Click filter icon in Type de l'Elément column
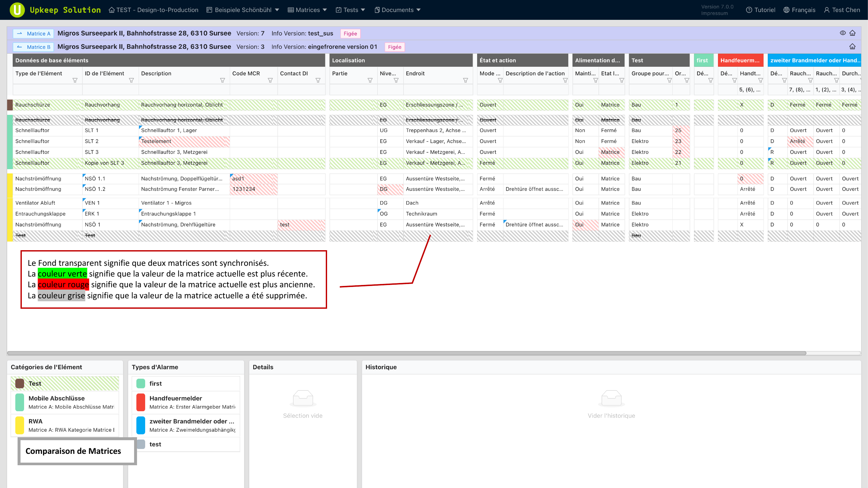This screenshot has height=488, width=868. tap(75, 80)
